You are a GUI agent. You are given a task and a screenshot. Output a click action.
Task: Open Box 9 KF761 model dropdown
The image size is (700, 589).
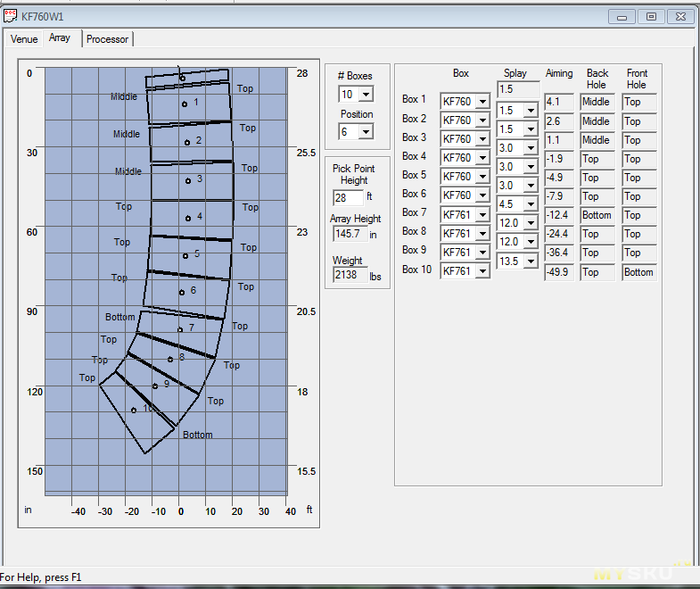tap(482, 253)
